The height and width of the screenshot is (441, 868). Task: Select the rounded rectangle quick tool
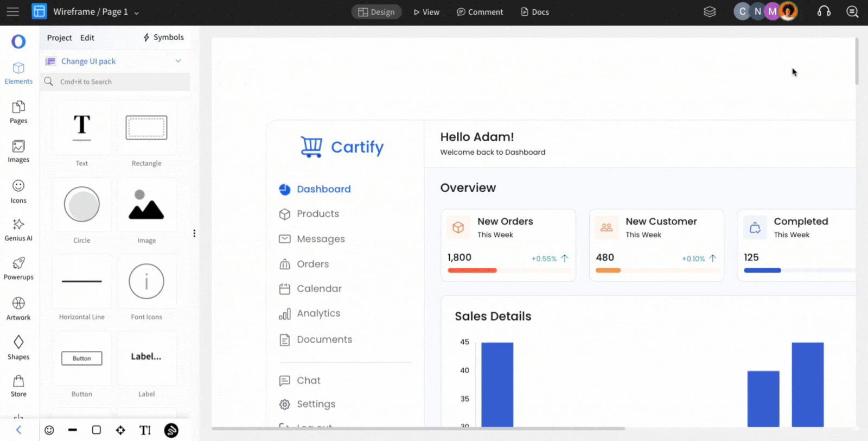click(x=97, y=430)
